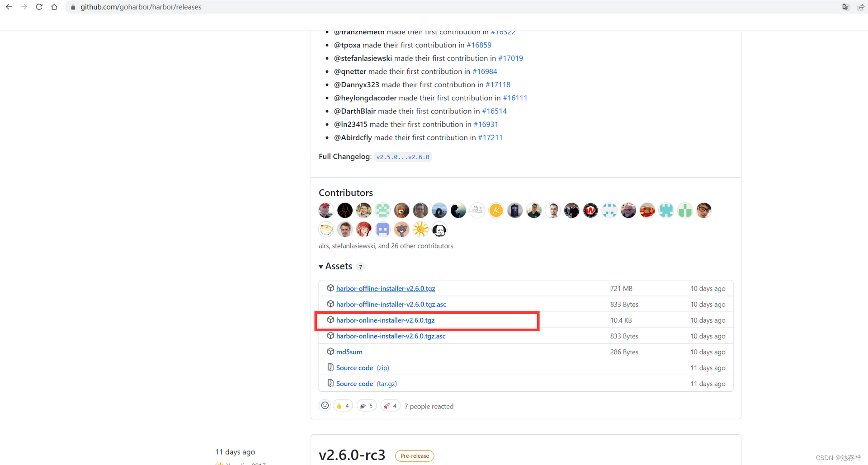Screen dimensions: 868x465
Task: Open @Abirdcfly profile mention
Action: tap(353, 137)
